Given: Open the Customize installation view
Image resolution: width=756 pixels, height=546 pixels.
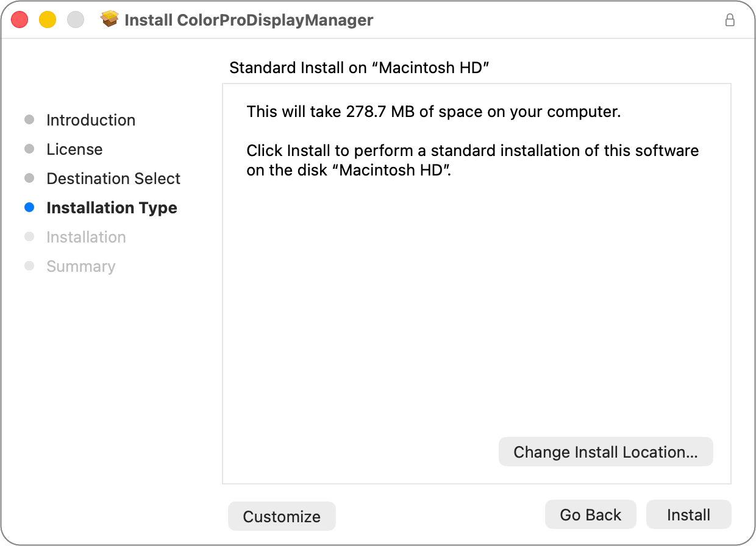Looking at the screenshot, I should coord(281,516).
